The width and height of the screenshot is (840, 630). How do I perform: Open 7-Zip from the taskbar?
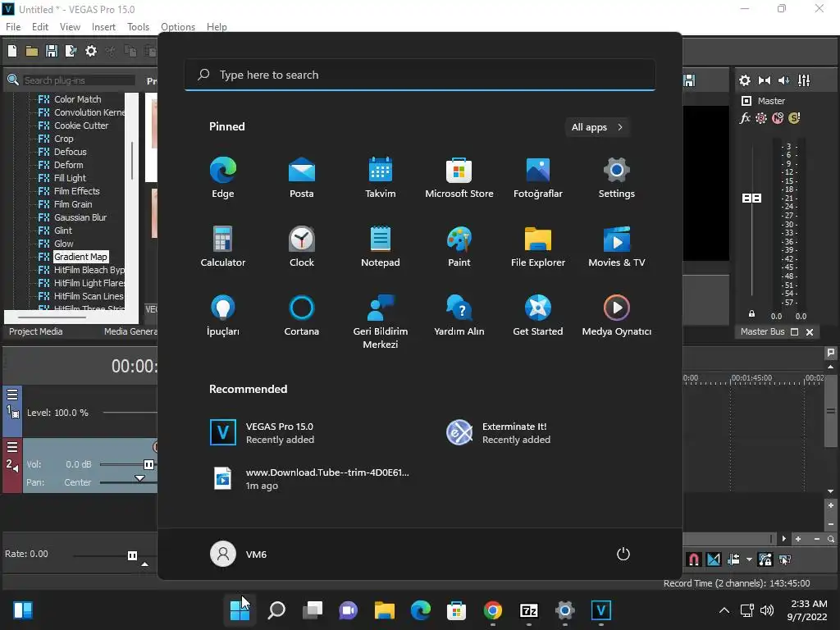click(x=529, y=610)
